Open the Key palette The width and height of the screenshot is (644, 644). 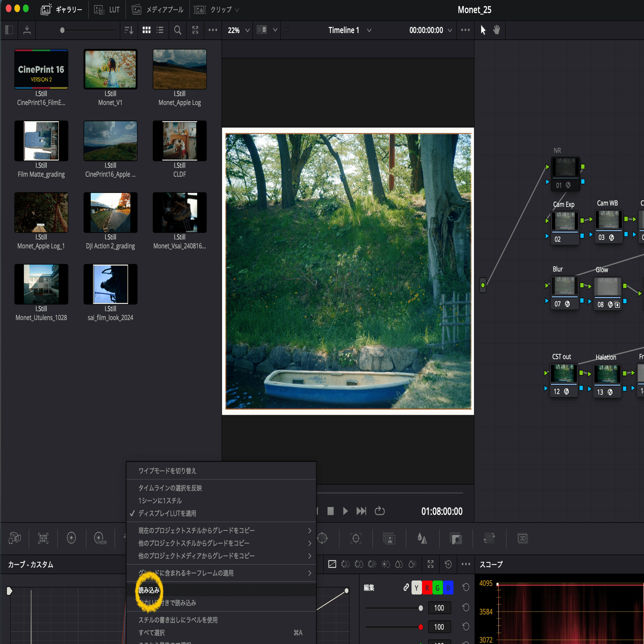456,538
